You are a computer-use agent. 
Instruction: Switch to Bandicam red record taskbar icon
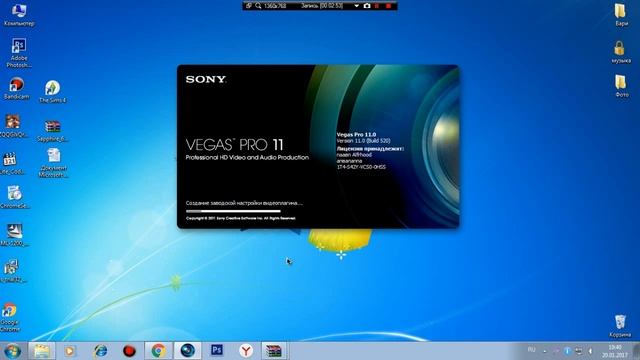[x=129, y=351]
